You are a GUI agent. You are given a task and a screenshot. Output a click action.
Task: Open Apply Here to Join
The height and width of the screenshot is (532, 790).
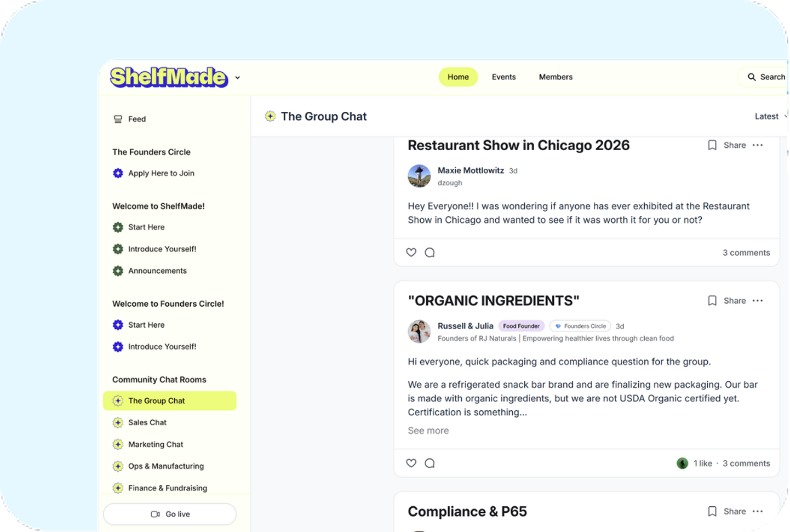tap(161, 173)
